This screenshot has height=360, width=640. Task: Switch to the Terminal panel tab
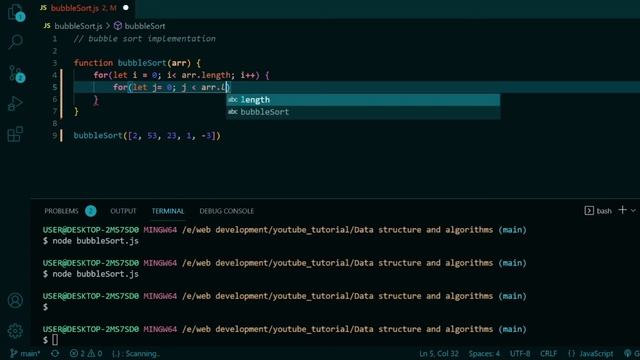[168, 211]
